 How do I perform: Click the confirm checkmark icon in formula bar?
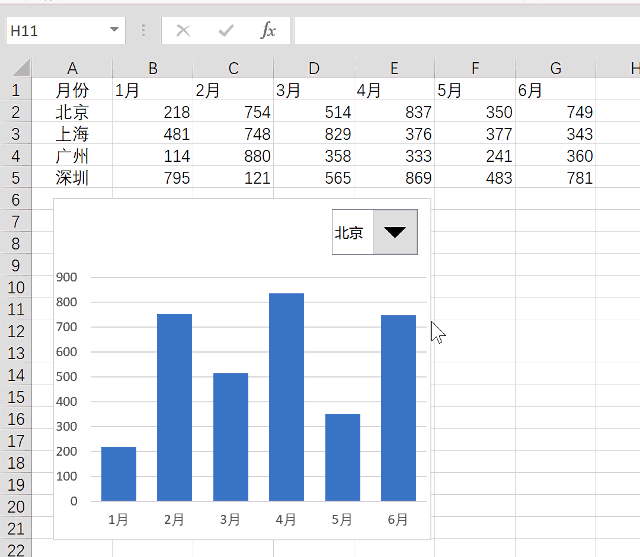[x=226, y=31]
